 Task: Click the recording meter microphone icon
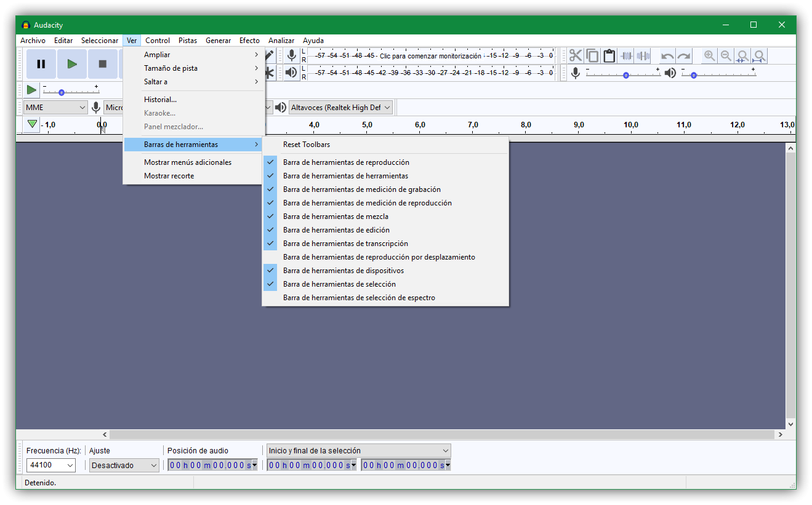pyautogui.click(x=292, y=56)
